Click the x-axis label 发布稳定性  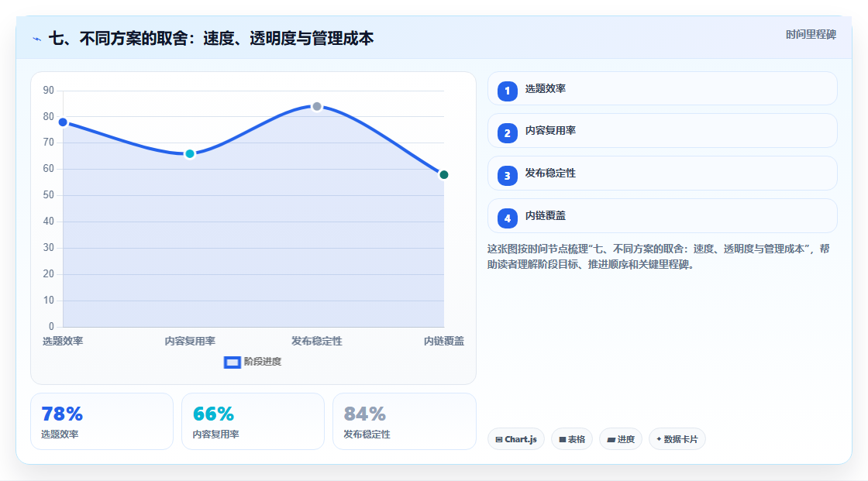click(317, 341)
